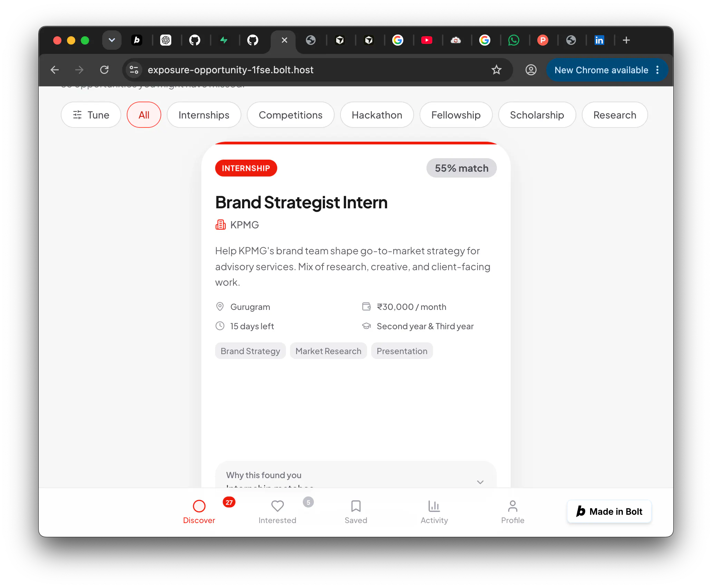712x588 pixels.
Task: Filter by Internships
Action: point(204,115)
